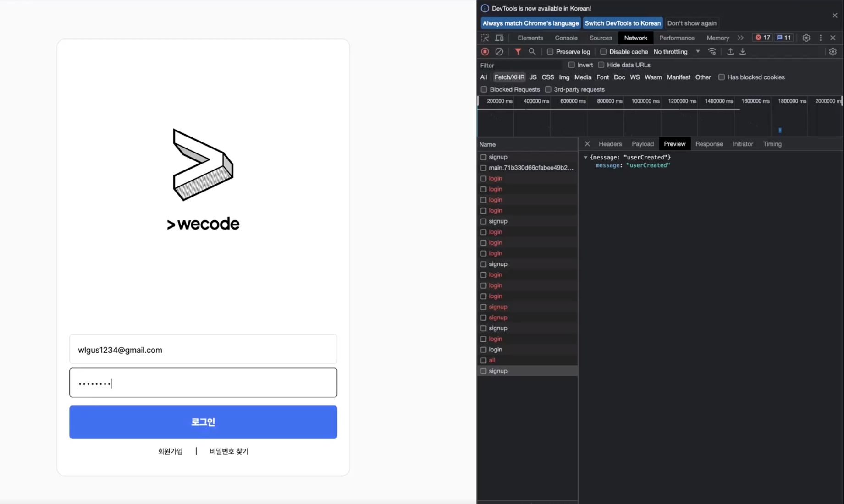Open the 비밀번호 찾기 password recovery link
The width and height of the screenshot is (844, 504).
pos(229,451)
